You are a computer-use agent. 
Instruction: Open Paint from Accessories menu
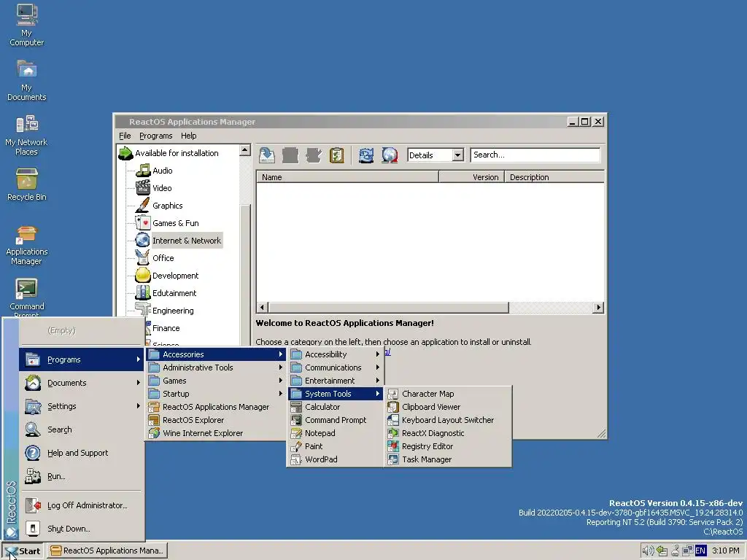coord(336,446)
